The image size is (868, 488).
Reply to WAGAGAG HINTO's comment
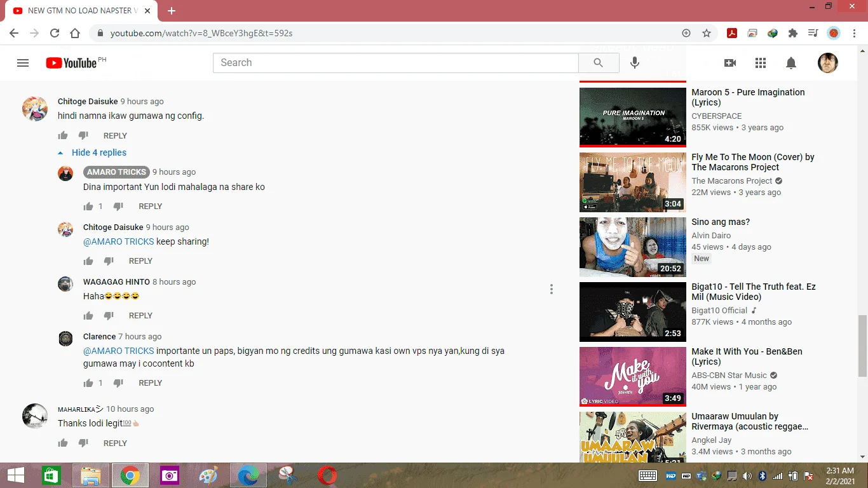140,316
